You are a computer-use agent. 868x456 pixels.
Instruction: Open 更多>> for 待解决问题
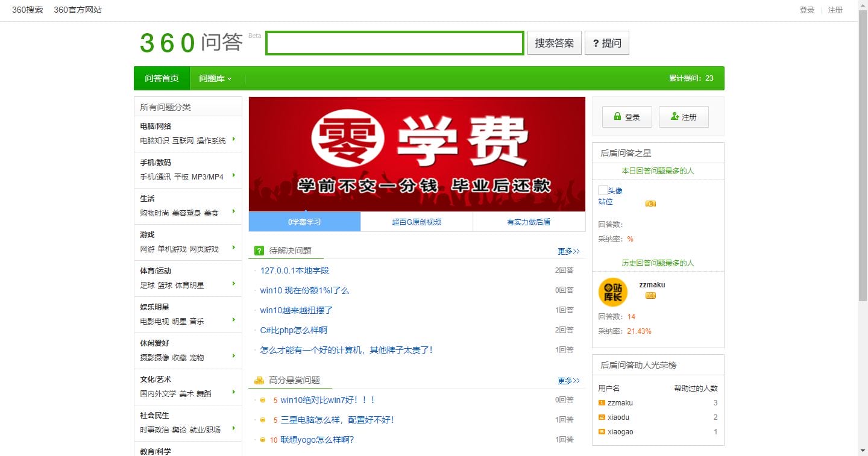tap(567, 251)
